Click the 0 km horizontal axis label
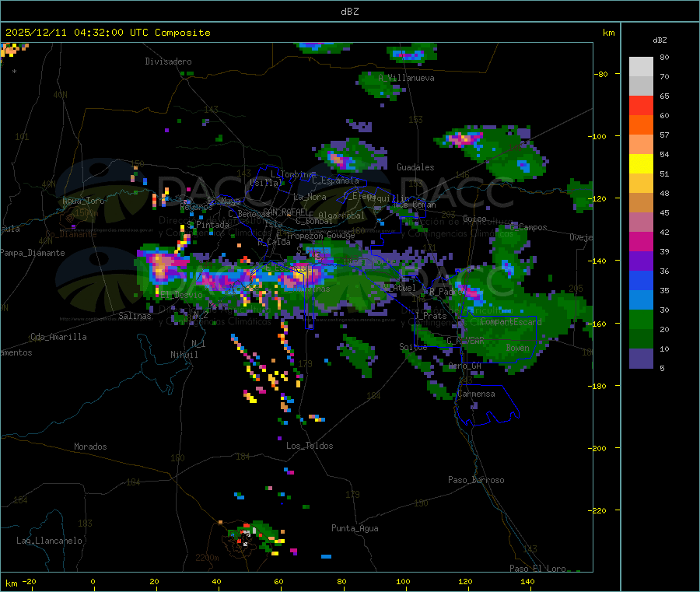This screenshot has width=700, height=592. (x=93, y=581)
